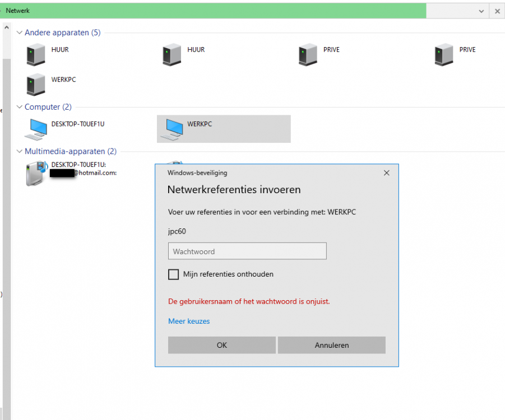The height and width of the screenshot is (420, 505).
Task: Open the address bar dropdown arrow
Action: coord(481,11)
